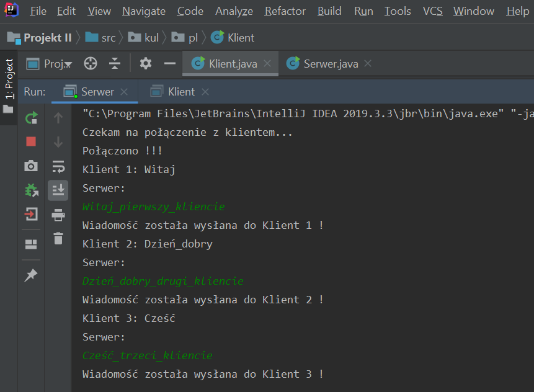Restore layout icon in Run panel

pos(31,244)
